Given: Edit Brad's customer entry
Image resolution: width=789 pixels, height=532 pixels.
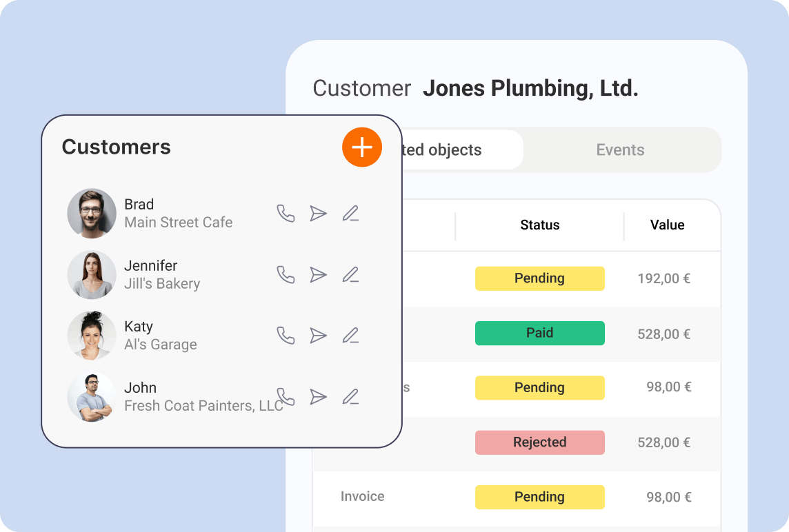Looking at the screenshot, I should [x=351, y=214].
